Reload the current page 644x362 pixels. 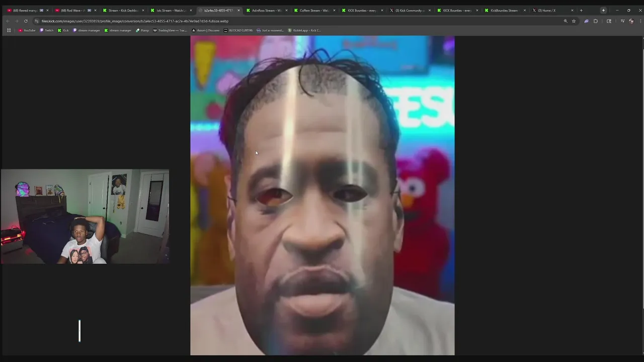pos(26,21)
